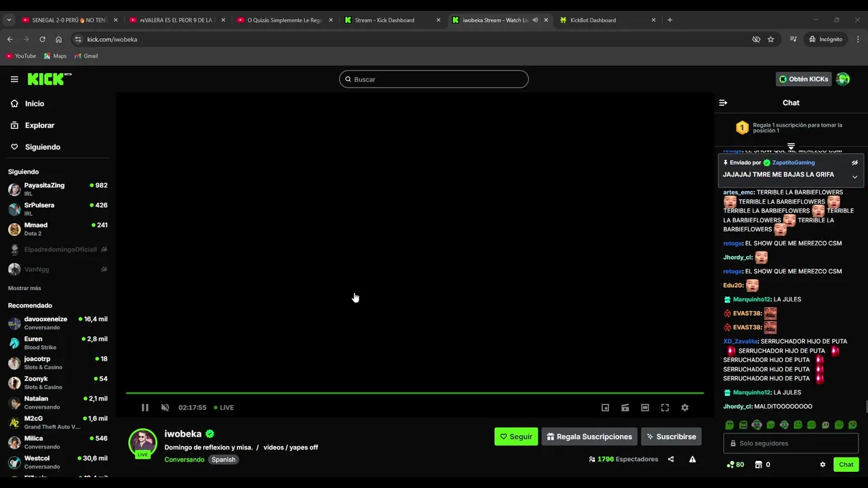This screenshot has height=488, width=868.
Task: Click the Obtén KICKs button
Action: click(x=804, y=79)
